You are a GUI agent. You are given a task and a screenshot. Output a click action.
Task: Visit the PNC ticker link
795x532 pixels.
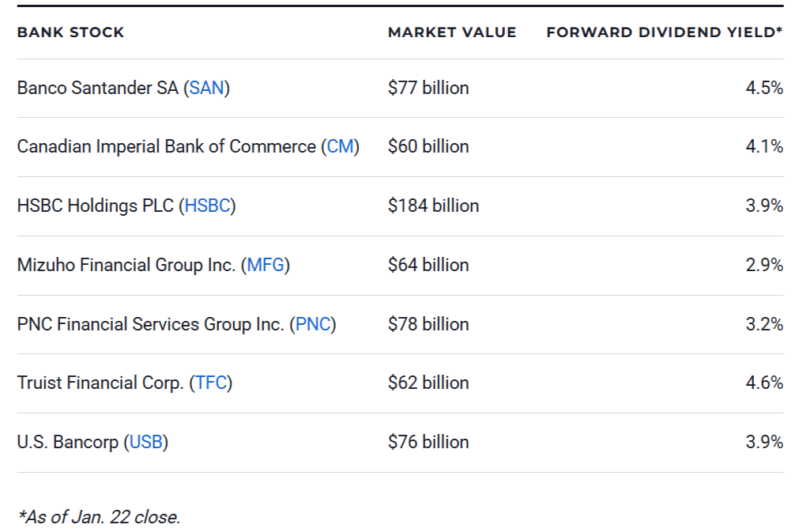click(312, 324)
